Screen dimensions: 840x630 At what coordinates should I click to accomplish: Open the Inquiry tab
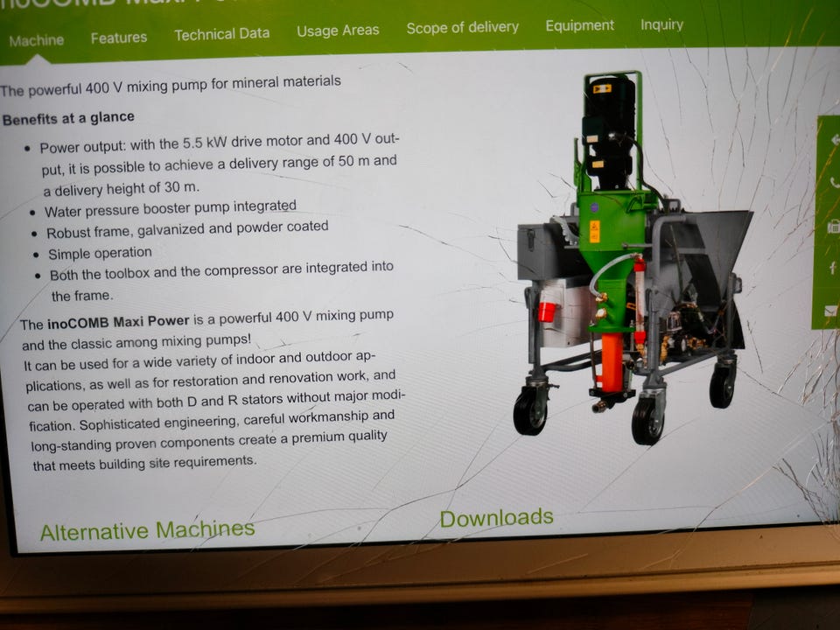coord(662,24)
